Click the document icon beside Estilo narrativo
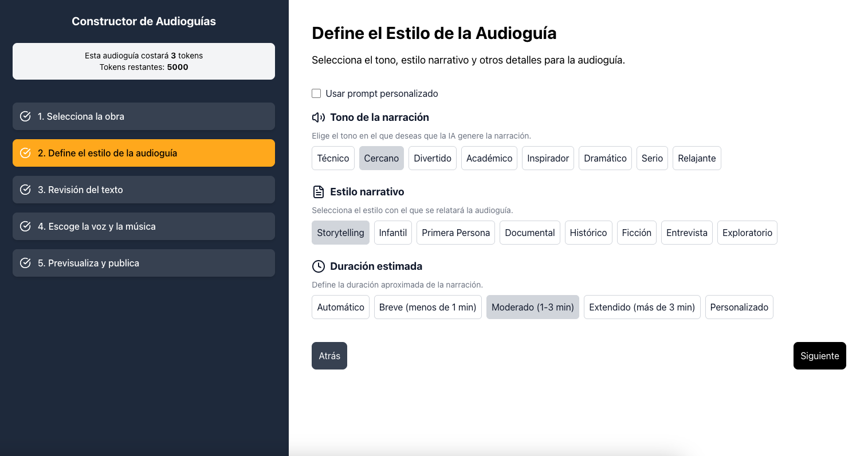 (x=318, y=192)
